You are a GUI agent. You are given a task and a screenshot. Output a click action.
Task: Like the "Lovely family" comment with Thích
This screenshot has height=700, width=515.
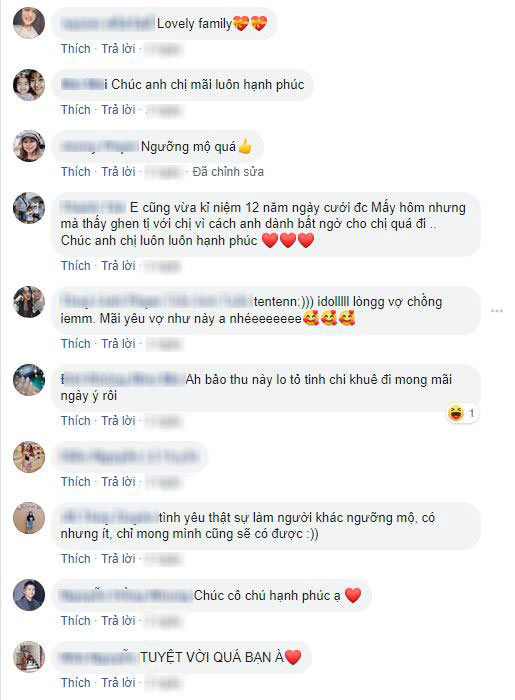pyautogui.click(x=75, y=49)
